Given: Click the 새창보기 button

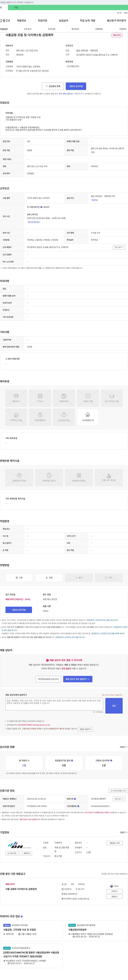Looking at the screenshot, I should pos(114,897).
